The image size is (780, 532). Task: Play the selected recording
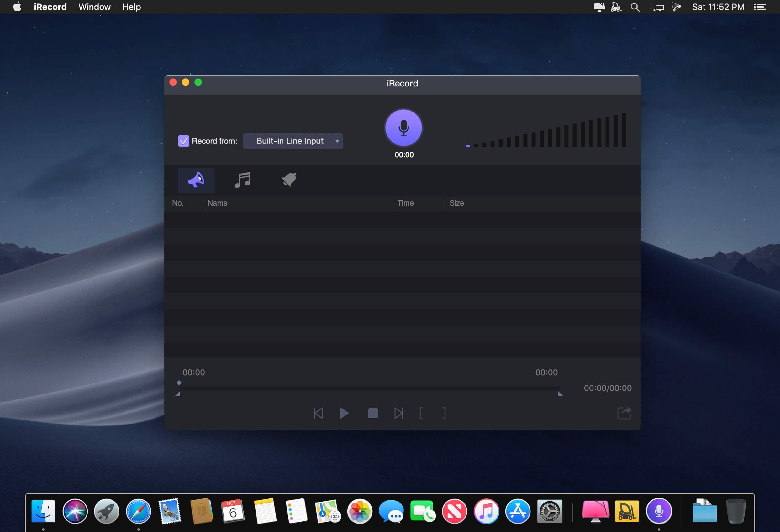(344, 413)
